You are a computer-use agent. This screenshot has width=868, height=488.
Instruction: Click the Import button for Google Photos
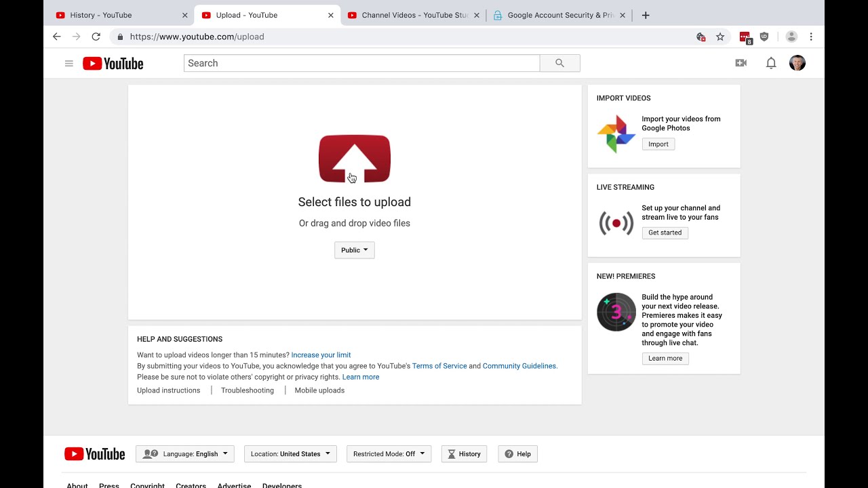[x=658, y=144]
